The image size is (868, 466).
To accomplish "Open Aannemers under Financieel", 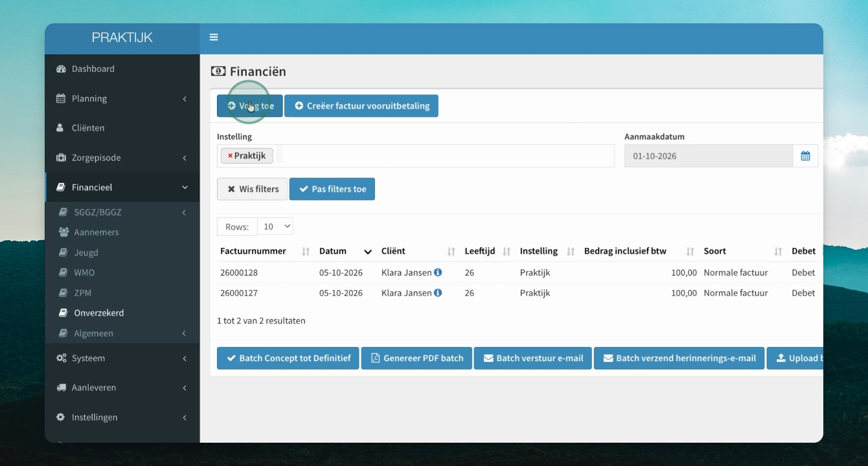I will [x=122, y=232].
